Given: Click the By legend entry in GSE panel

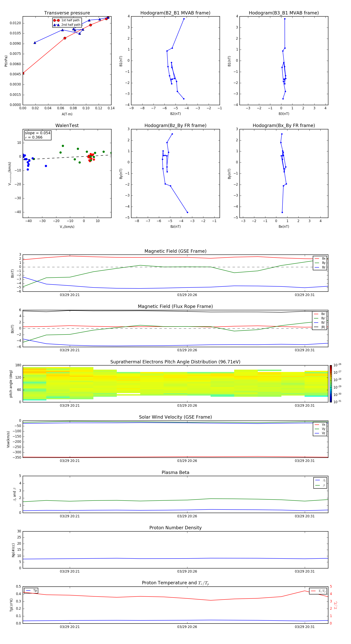Looking at the screenshot, I should click(320, 263).
